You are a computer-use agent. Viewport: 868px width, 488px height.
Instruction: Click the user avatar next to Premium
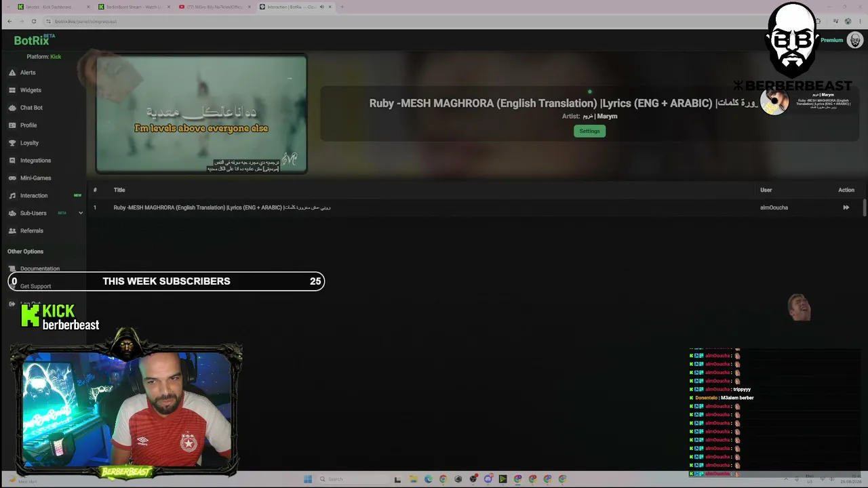coord(854,40)
